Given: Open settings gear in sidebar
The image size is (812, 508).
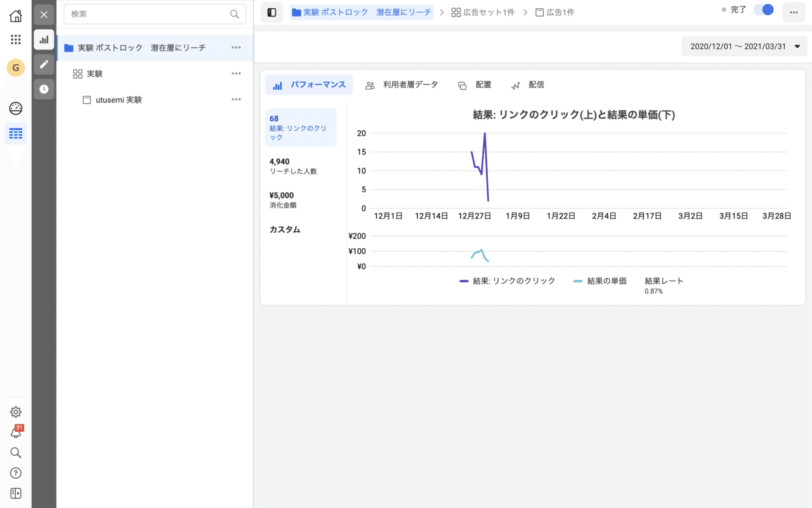Looking at the screenshot, I should [x=16, y=412].
